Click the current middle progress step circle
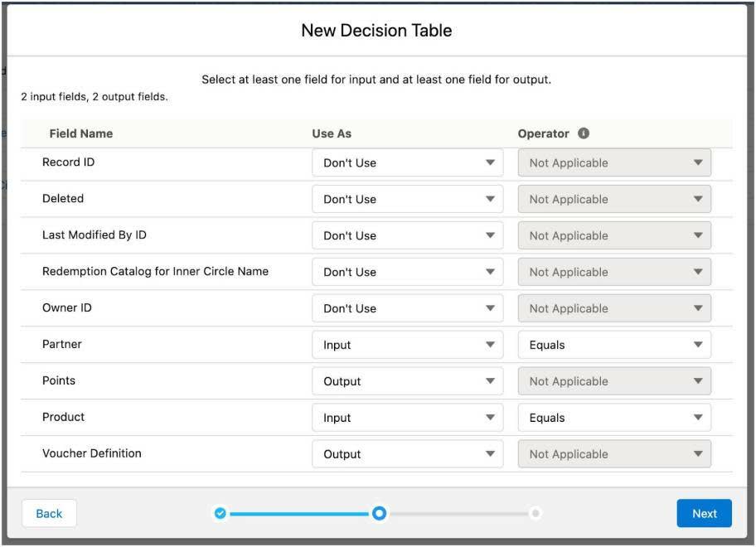This screenshot has height=547, width=756. click(x=379, y=513)
